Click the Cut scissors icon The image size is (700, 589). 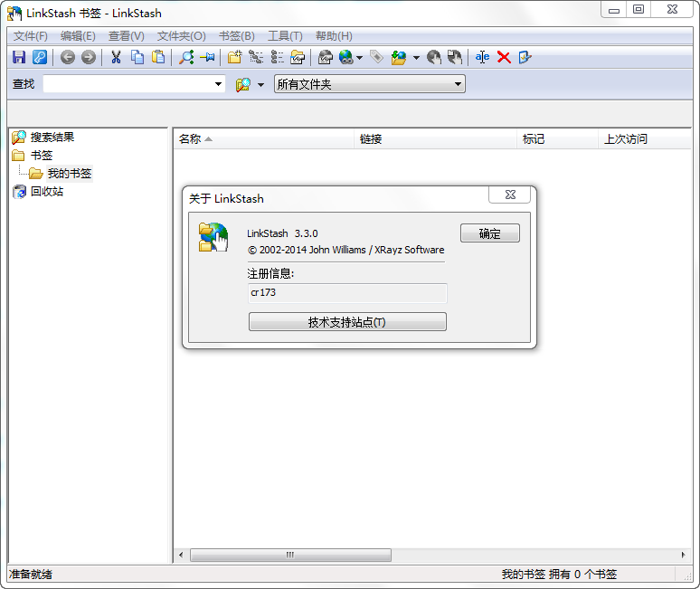pos(116,57)
